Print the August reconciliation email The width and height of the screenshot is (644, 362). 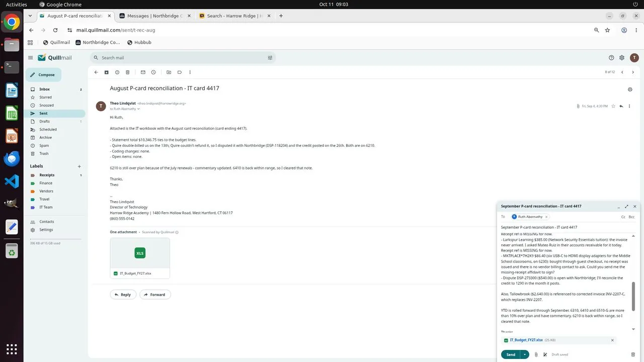click(x=630, y=89)
